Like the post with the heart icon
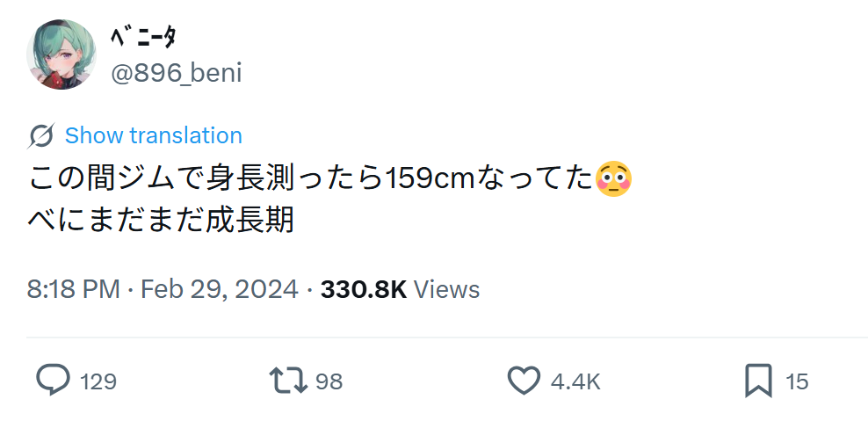The height and width of the screenshot is (421, 868). [x=524, y=381]
